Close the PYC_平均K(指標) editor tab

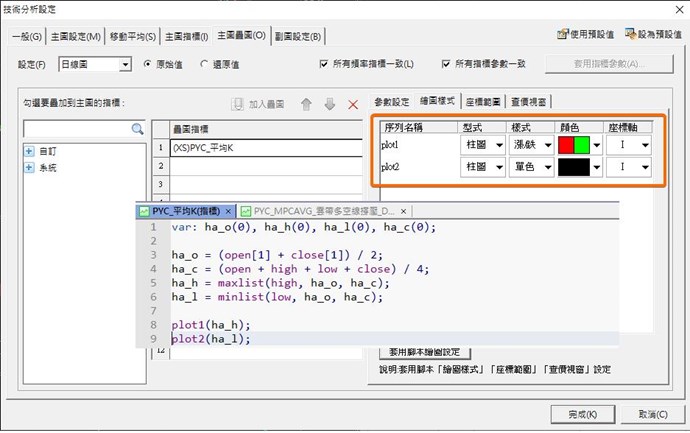229,211
